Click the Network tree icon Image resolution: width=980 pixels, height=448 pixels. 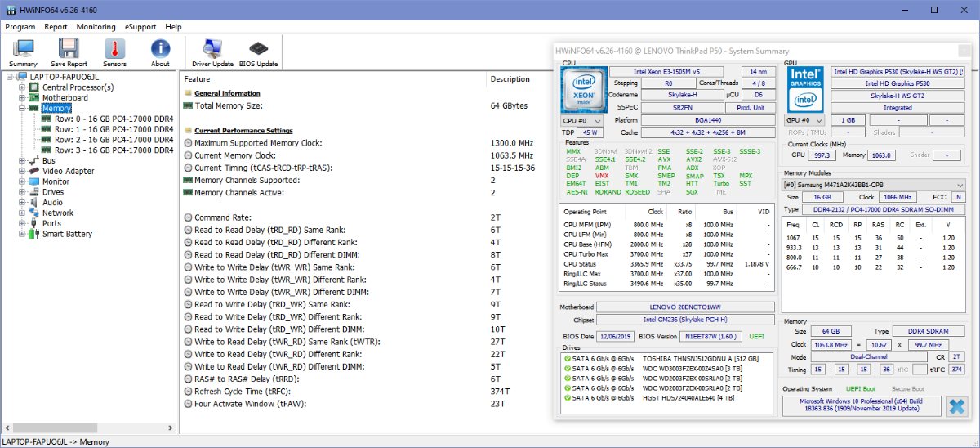click(x=34, y=213)
